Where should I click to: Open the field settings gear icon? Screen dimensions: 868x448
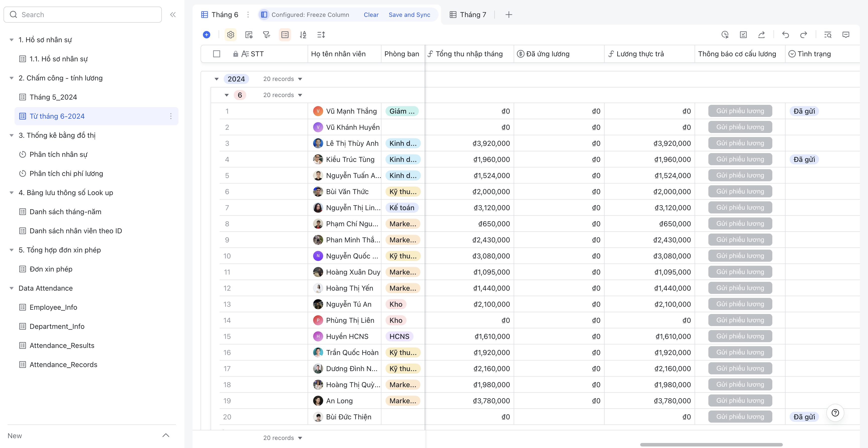click(x=230, y=35)
